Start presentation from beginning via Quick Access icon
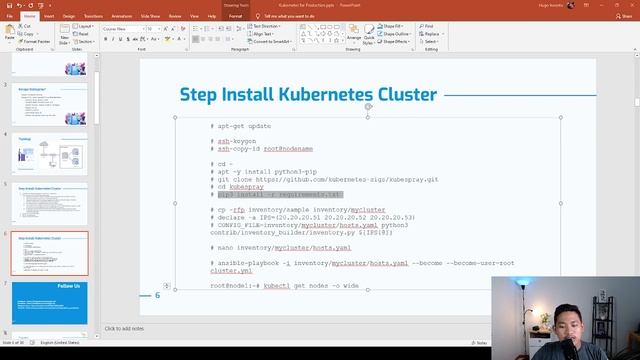Image resolution: width=640 pixels, height=360 pixels. (40, 6)
